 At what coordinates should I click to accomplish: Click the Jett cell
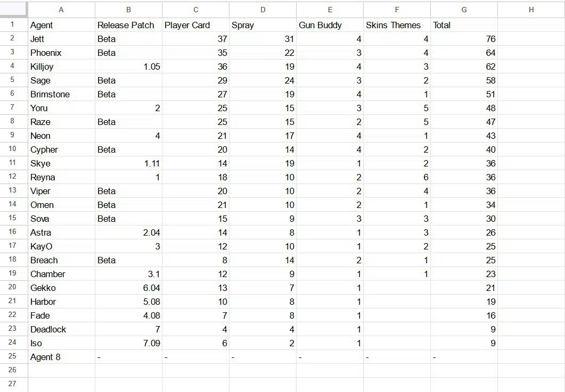[x=61, y=39]
